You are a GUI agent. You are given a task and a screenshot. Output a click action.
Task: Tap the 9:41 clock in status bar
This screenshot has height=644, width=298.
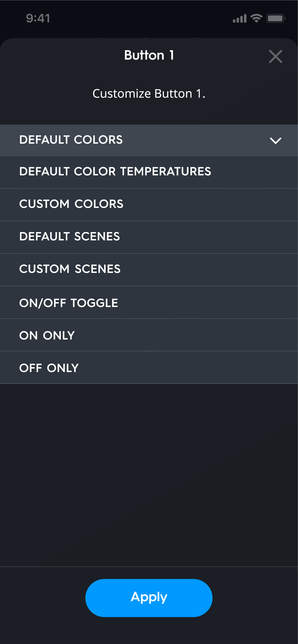38,18
